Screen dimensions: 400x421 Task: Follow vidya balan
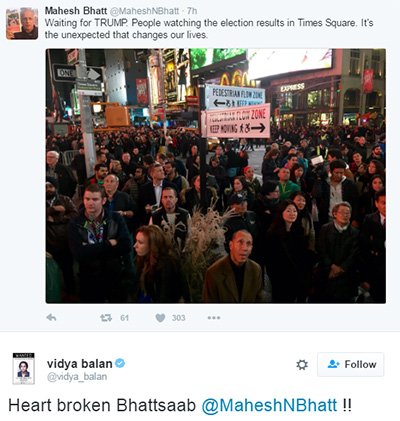pyautogui.click(x=351, y=364)
